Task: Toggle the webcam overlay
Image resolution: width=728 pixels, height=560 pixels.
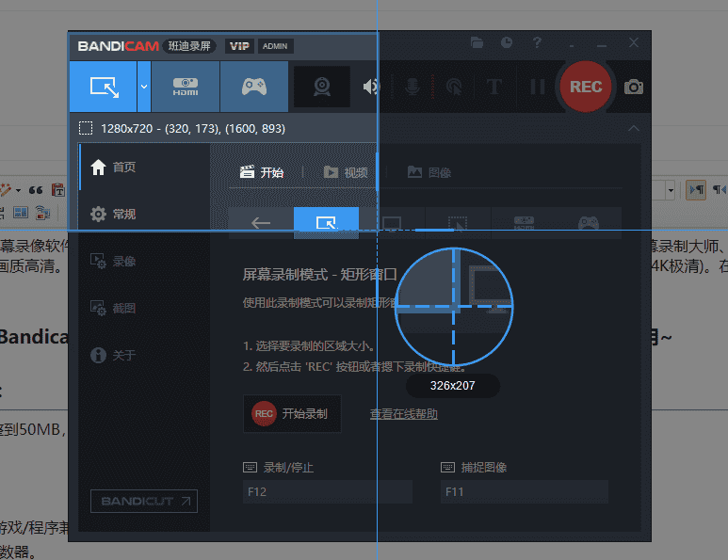Action: 322,87
